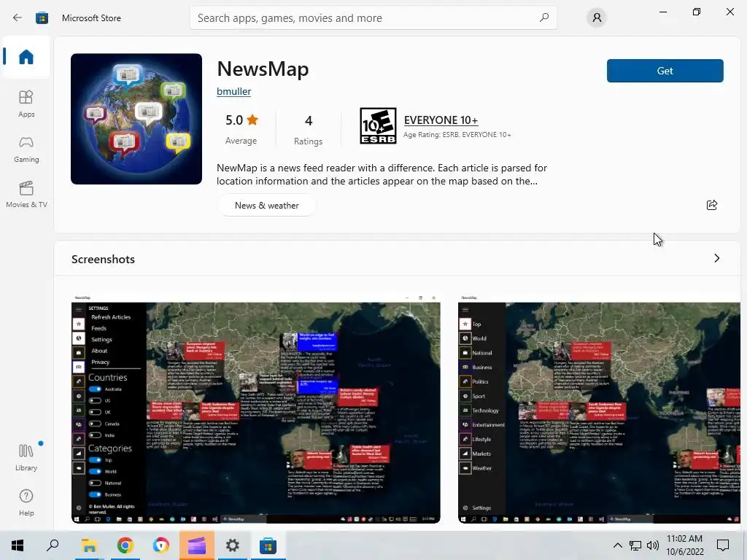This screenshot has height=560, width=747.
Task: Open Settings gear in taskbar
Action: click(233, 545)
